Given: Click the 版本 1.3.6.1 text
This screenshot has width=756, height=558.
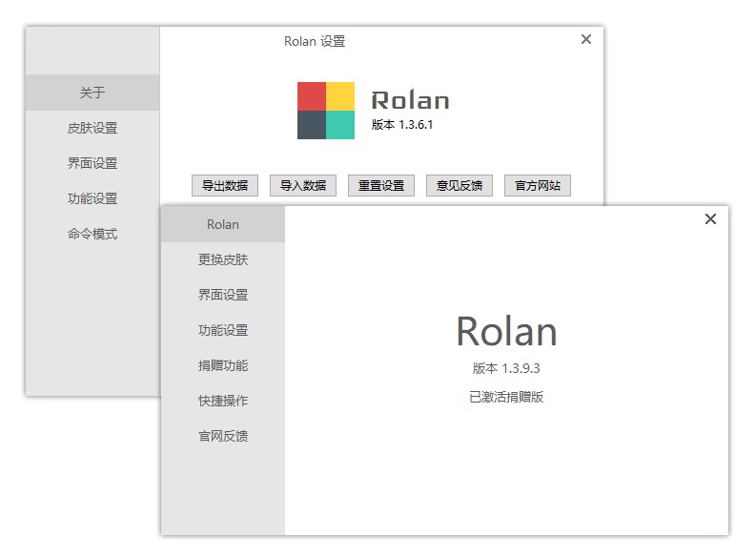Looking at the screenshot, I should [402, 124].
